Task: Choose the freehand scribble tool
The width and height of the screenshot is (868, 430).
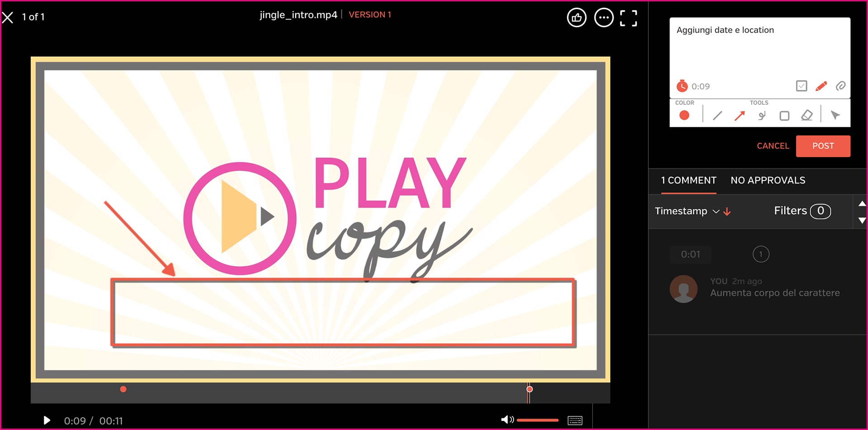Action: pos(762,116)
